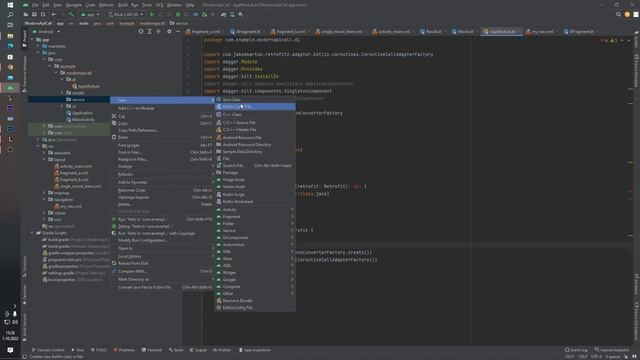Click the Search Everywhere magnifier icon

point(618,14)
